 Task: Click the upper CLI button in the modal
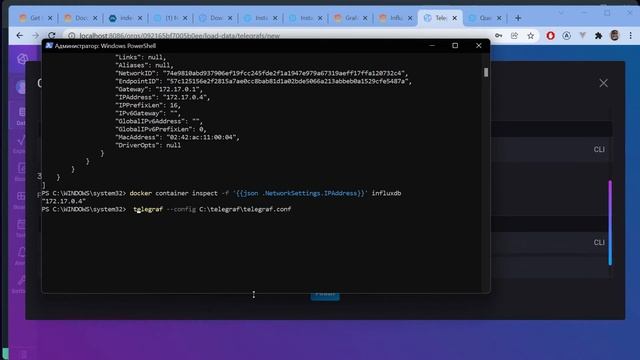tap(599, 149)
